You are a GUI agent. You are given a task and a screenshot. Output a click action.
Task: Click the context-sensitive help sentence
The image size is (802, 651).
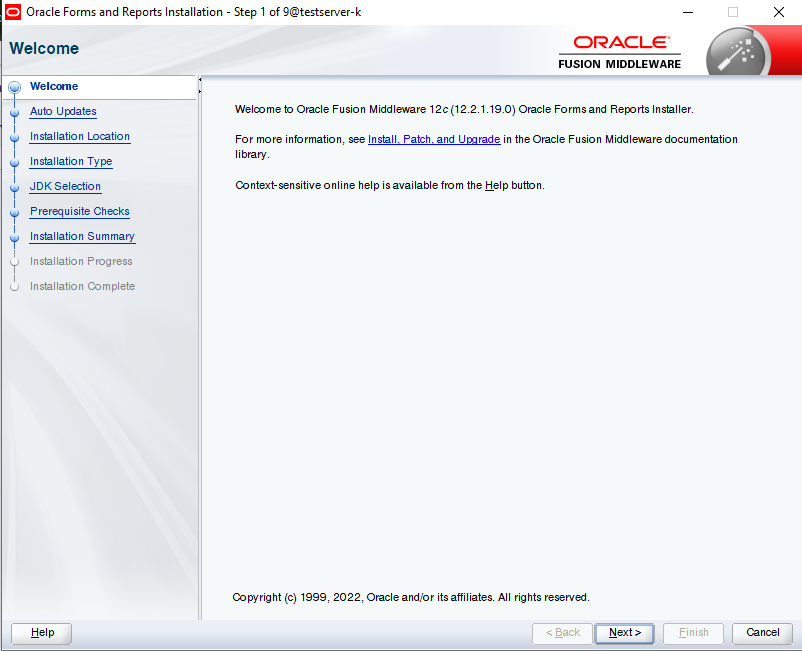pos(390,185)
